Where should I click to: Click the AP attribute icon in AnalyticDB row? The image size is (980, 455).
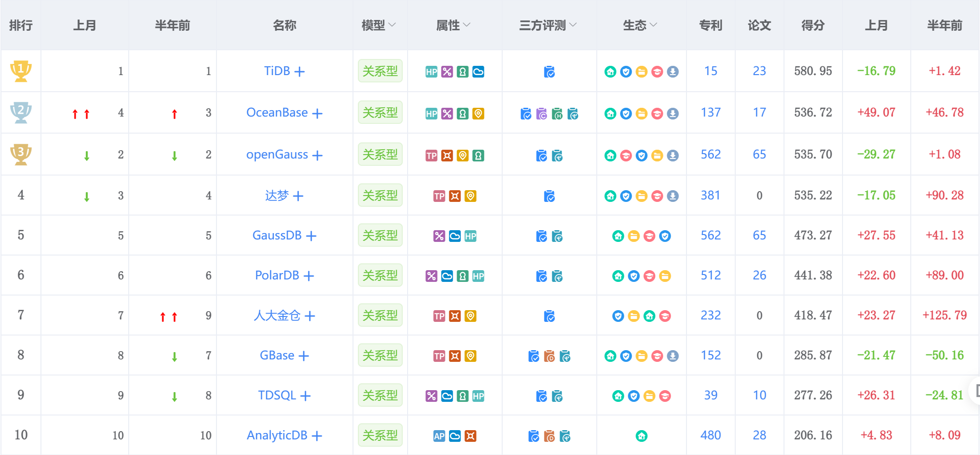[x=439, y=436]
